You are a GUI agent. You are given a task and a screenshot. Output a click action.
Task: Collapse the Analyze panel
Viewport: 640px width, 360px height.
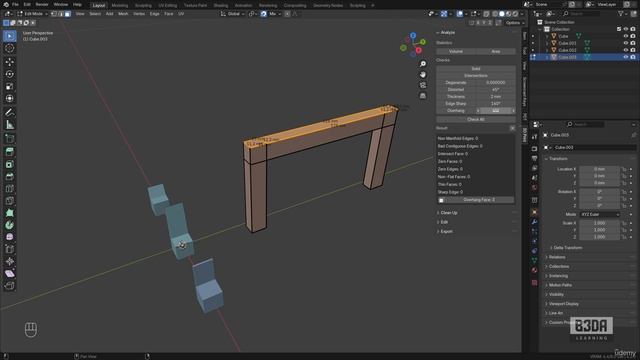[x=446, y=32]
